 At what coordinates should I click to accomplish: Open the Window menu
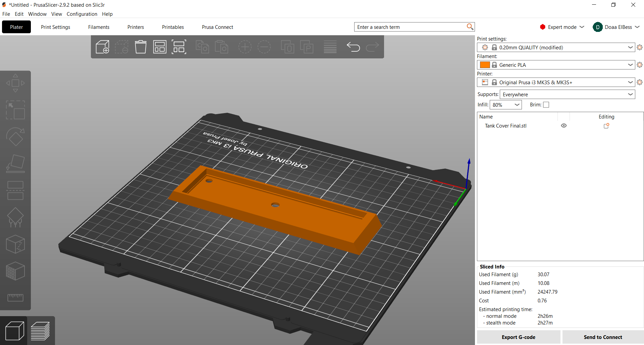click(x=37, y=14)
